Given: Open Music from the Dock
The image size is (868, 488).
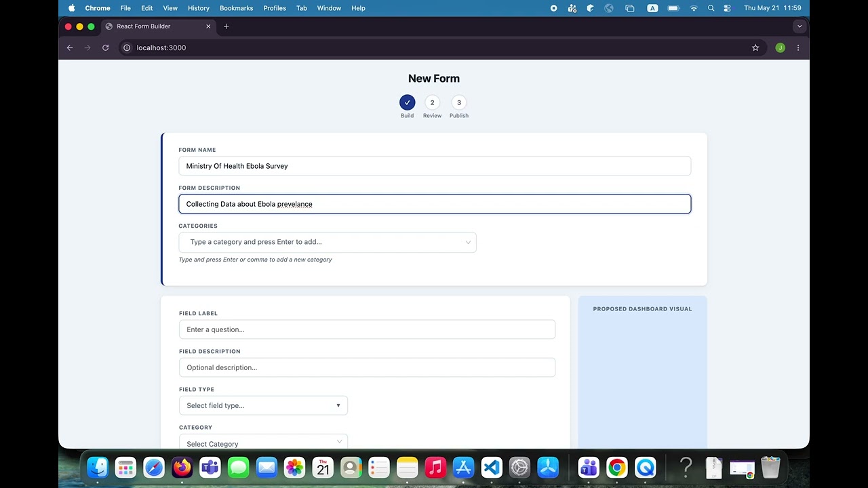Looking at the screenshot, I should (x=435, y=467).
